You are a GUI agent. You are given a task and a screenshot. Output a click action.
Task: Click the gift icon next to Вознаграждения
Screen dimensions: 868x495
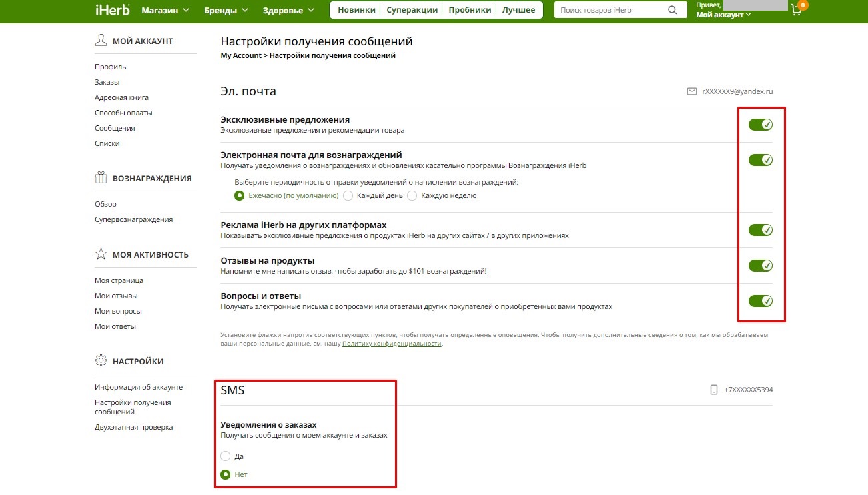click(101, 178)
